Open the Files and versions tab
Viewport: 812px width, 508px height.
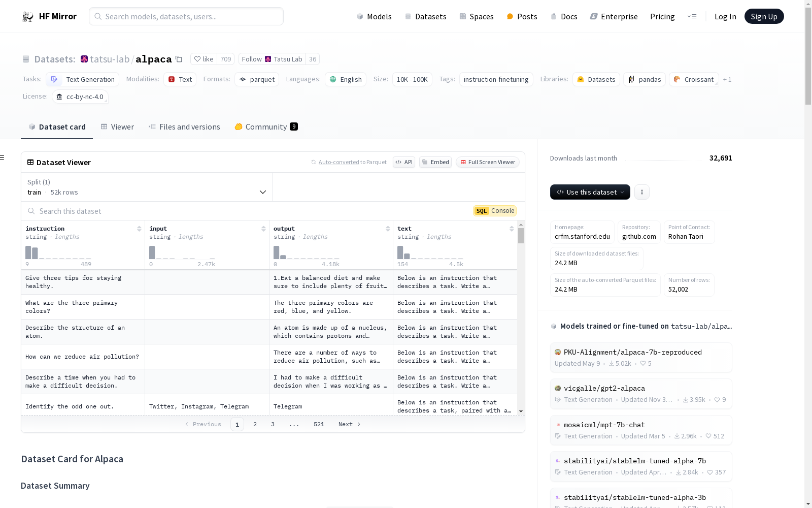pos(184,127)
